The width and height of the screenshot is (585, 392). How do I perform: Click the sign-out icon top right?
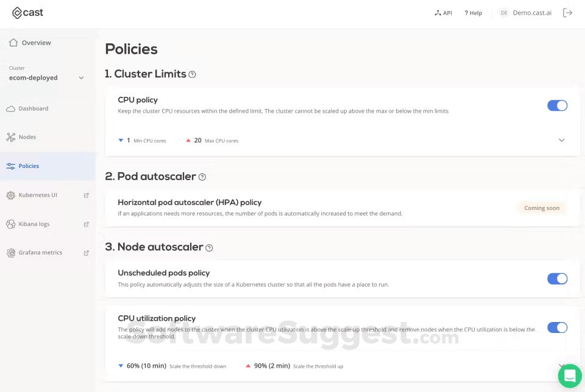point(567,12)
